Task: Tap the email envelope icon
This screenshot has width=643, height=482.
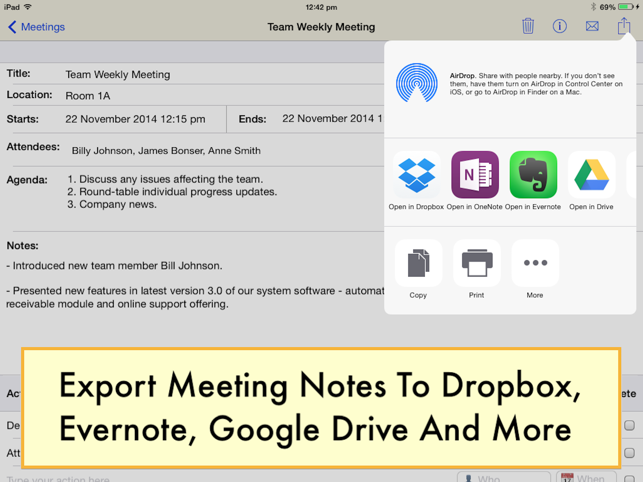Action: (x=592, y=27)
